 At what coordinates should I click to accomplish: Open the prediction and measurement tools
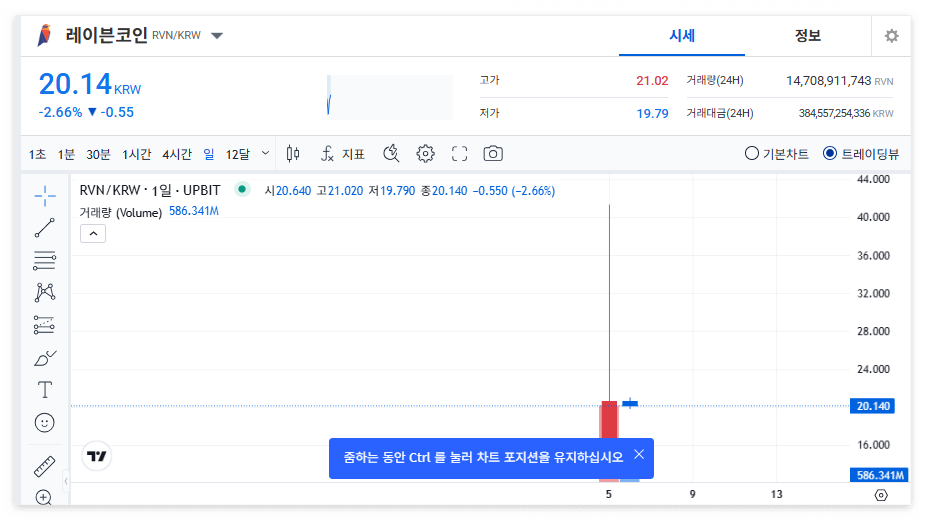point(45,325)
